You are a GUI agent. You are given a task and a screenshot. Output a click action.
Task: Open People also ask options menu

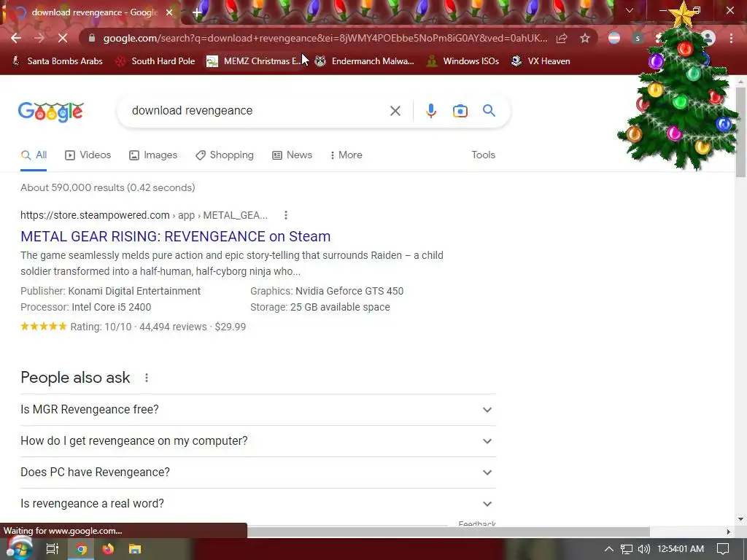pos(147,378)
